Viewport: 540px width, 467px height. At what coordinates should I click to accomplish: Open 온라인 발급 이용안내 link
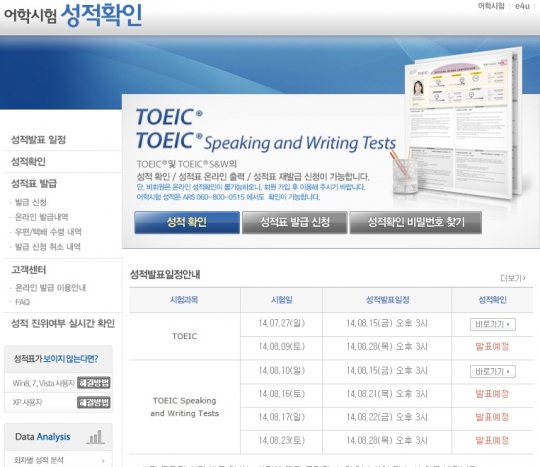pyautogui.click(x=50, y=288)
